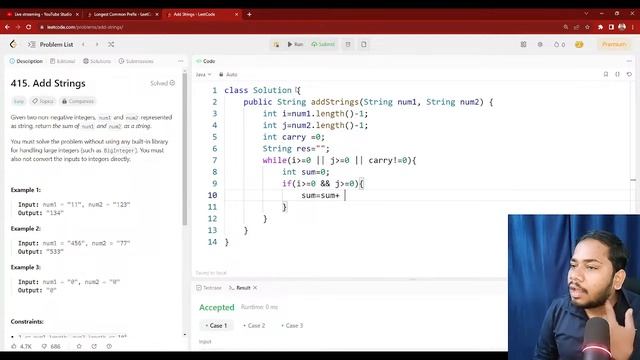The width and height of the screenshot is (640, 360).
Task: Reset code to default with undo icon
Action: 629,74
